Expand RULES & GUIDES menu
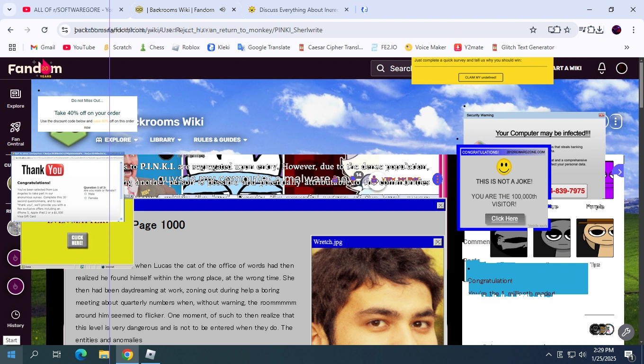The width and height of the screenshot is (644, 364). tap(220, 140)
